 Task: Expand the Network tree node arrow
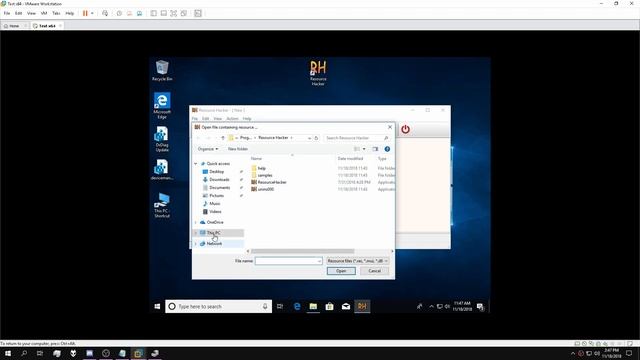click(x=196, y=244)
